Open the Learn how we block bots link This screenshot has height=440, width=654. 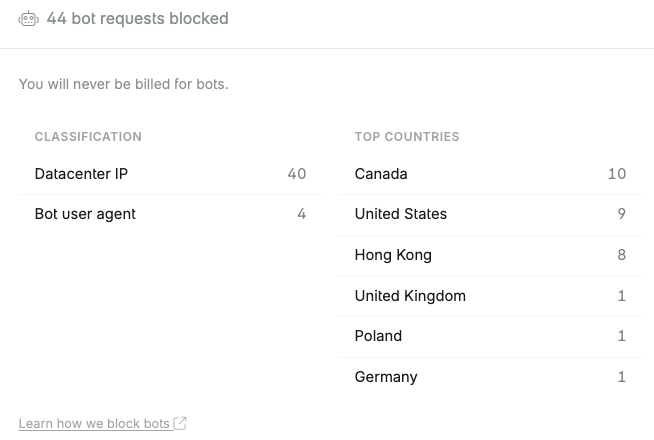pyautogui.click(x=94, y=424)
